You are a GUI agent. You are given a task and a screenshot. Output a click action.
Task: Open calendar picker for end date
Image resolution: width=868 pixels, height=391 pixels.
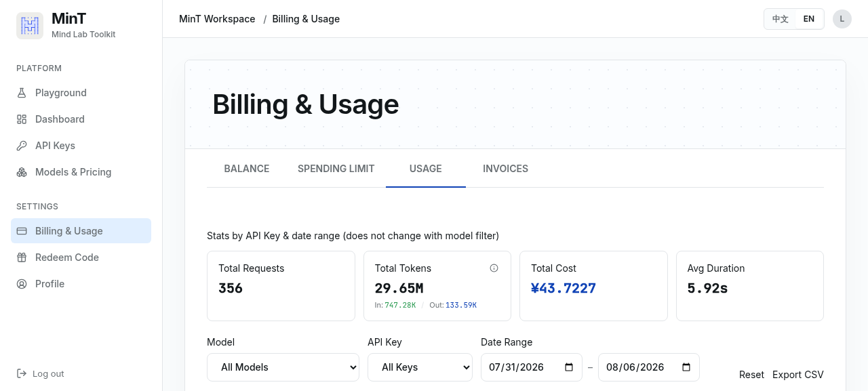pos(686,367)
